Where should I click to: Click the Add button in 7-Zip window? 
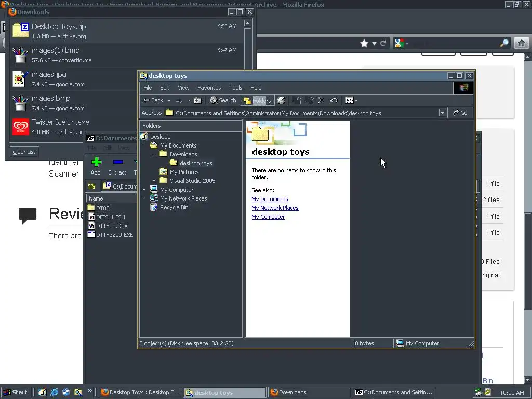pos(96,166)
